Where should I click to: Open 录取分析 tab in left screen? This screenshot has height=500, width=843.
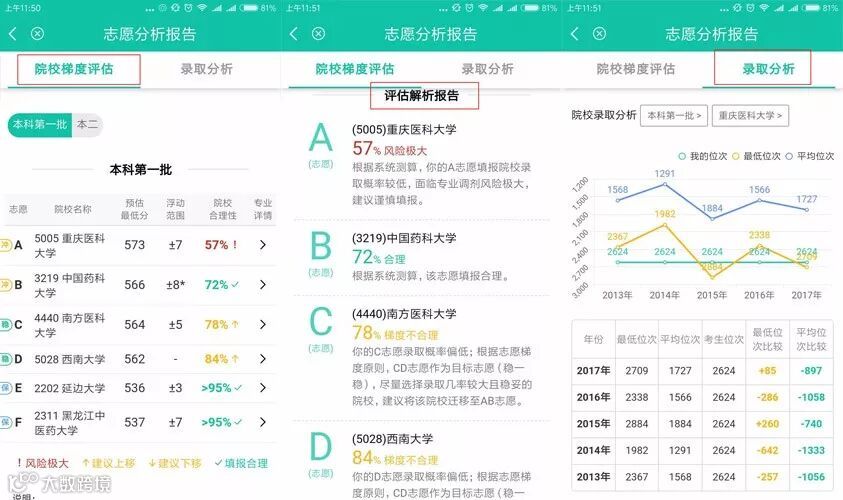coord(206,69)
